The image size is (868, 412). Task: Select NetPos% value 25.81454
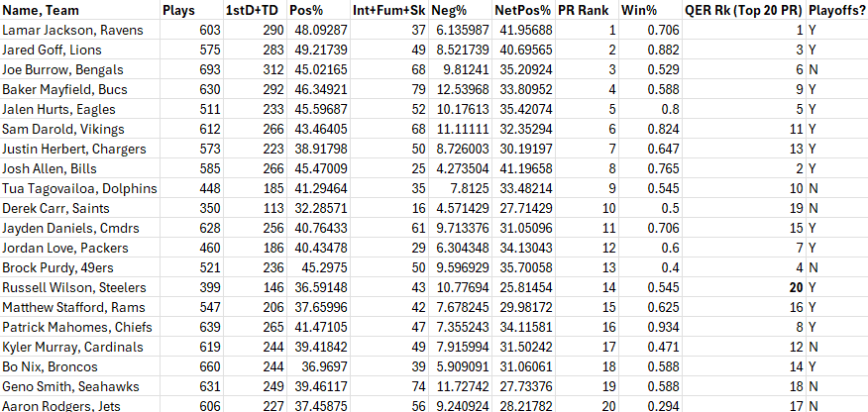click(524, 287)
